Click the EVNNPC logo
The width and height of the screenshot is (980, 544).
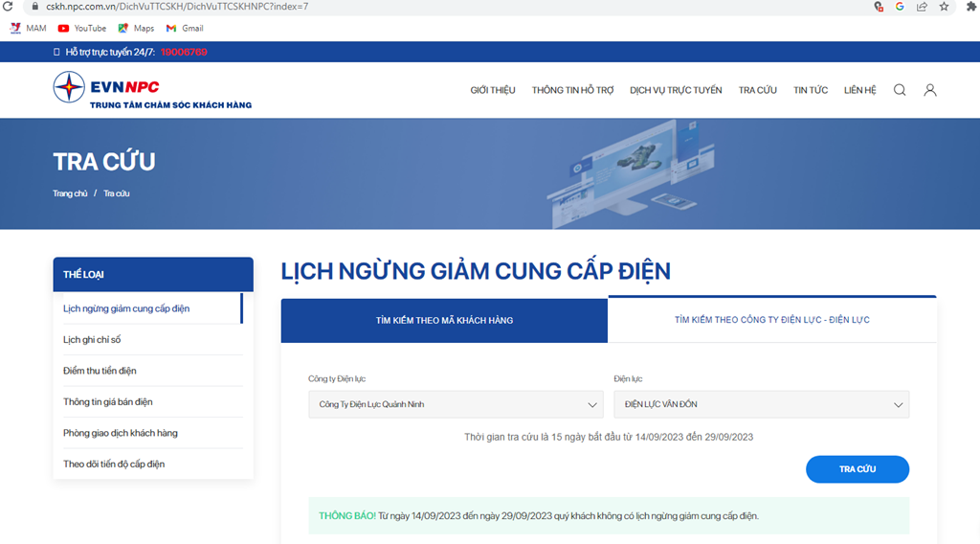(152, 91)
